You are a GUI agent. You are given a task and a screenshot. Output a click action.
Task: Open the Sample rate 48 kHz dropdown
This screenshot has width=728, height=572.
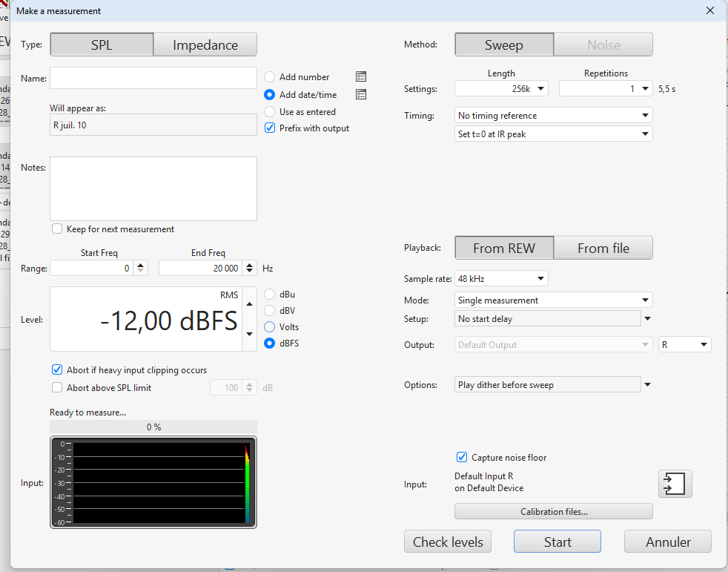(x=501, y=279)
